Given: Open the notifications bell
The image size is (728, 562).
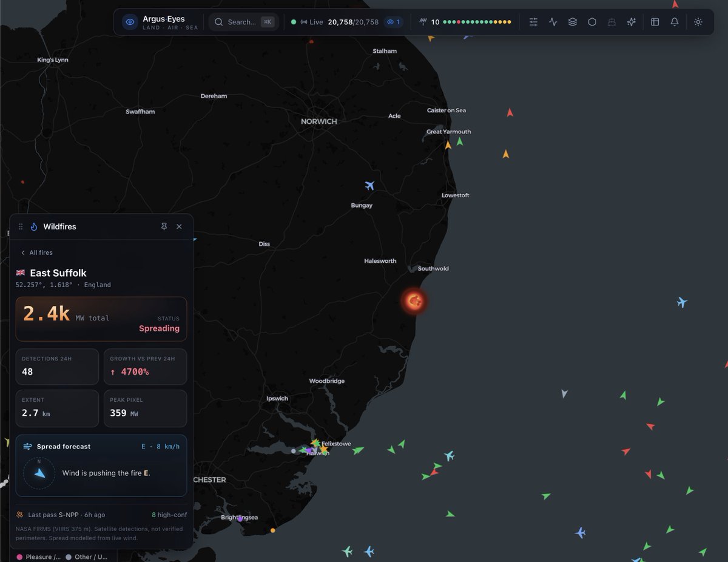Looking at the screenshot, I should pyautogui.click(x=675, y=22).
